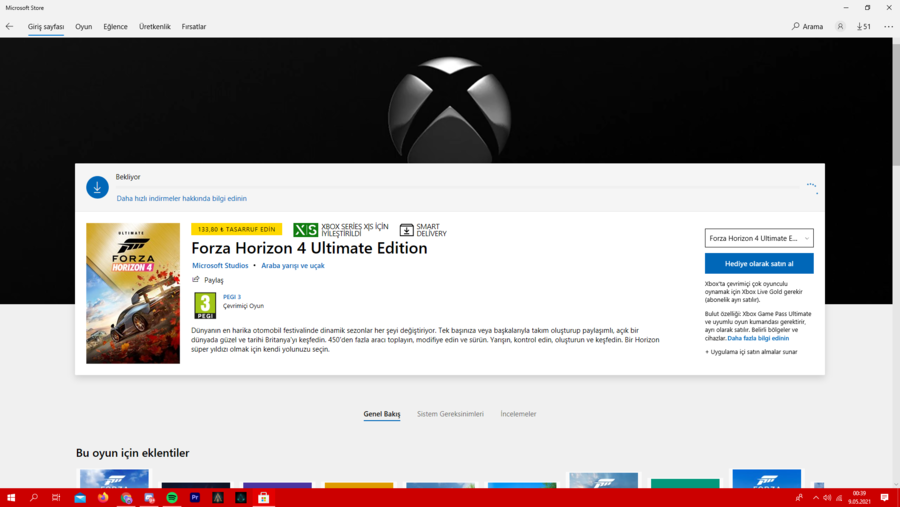Image resolution: width=900 pixels, height=507 pixels.
Task: Open Task View from the taskbar
Action: [x=56, y=498]
